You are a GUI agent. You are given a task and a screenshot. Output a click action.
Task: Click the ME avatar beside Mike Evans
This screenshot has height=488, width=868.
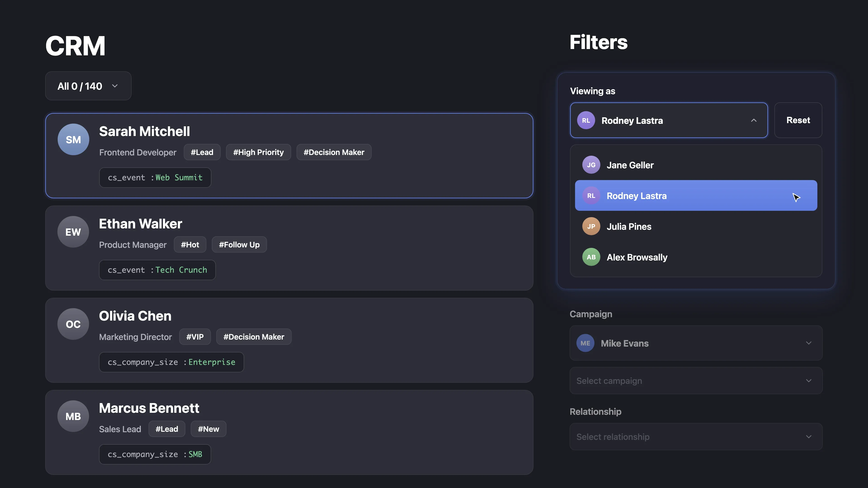(585, 343)
